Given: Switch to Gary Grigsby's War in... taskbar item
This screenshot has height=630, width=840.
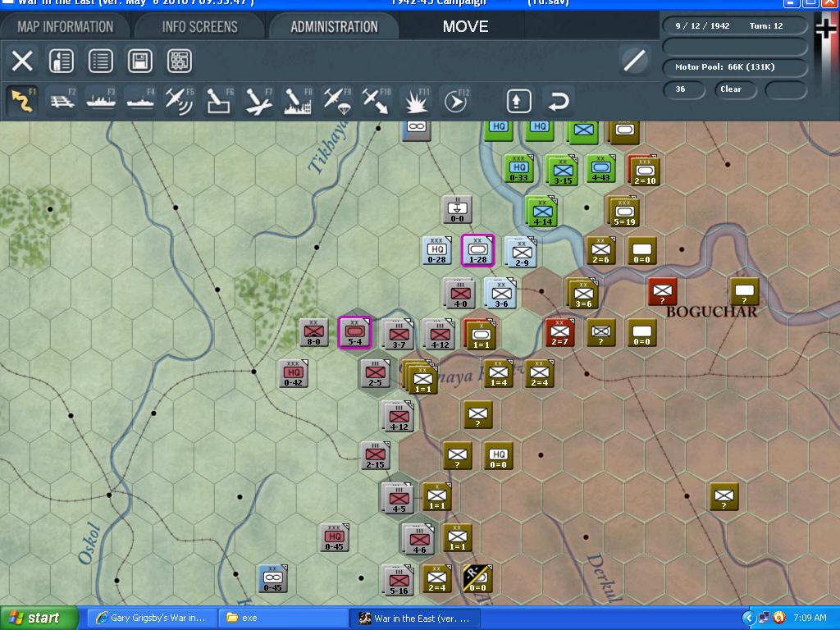Looking at the screenshot, I should (x=152, y=619).
